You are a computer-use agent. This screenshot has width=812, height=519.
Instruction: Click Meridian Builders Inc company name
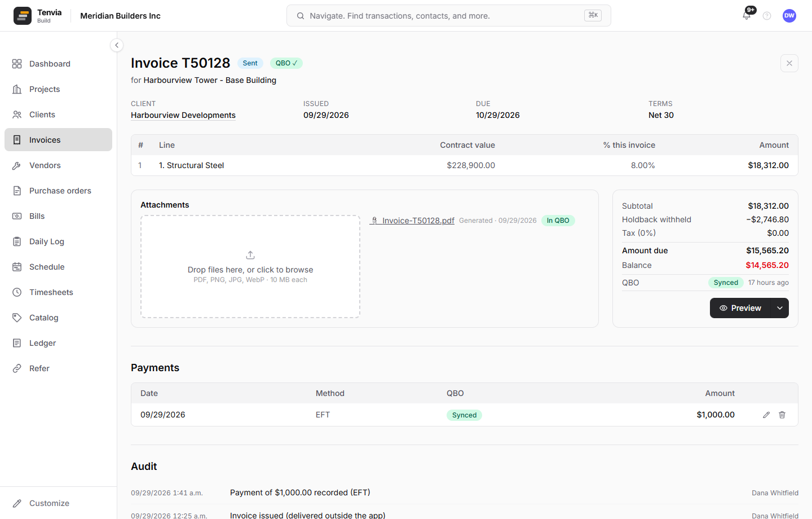tap(120, 16)
